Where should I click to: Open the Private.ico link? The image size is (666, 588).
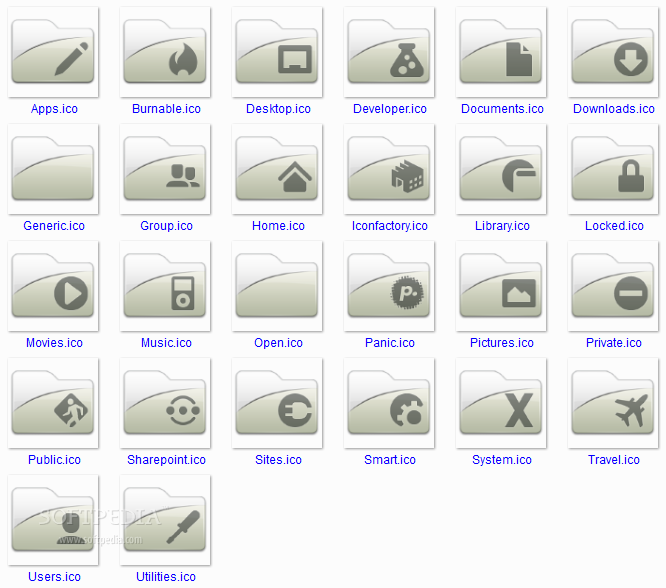[x=614, y=343]
